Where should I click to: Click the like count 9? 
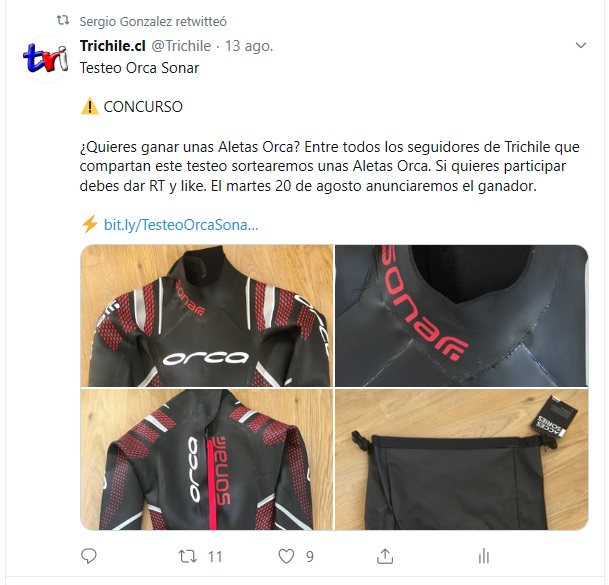click(x=310, y=557)
